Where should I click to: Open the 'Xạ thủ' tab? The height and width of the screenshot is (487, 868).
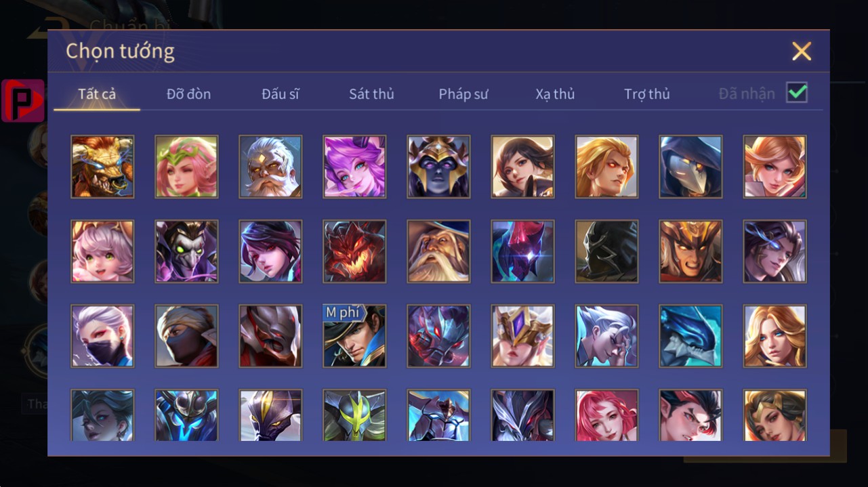click(x=555, y=94)
